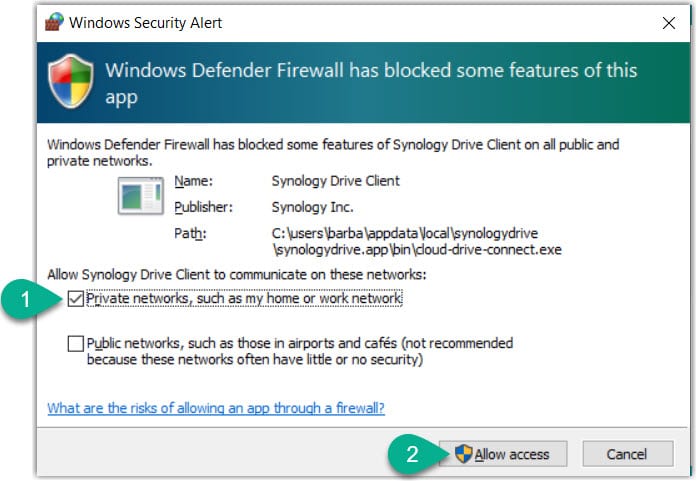Click the green step 2 marker
This screenshot has height=481, width=697.
pyautogui.click(x=412, y=454)
